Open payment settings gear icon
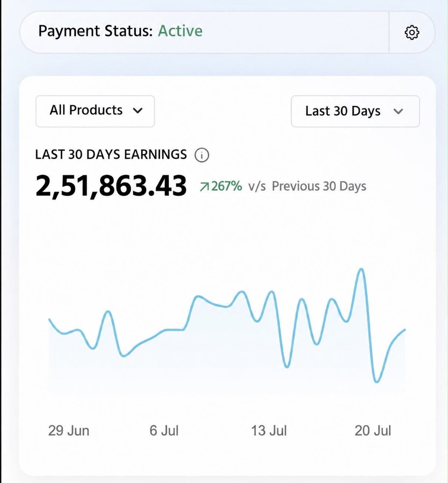 pos(412,32)
